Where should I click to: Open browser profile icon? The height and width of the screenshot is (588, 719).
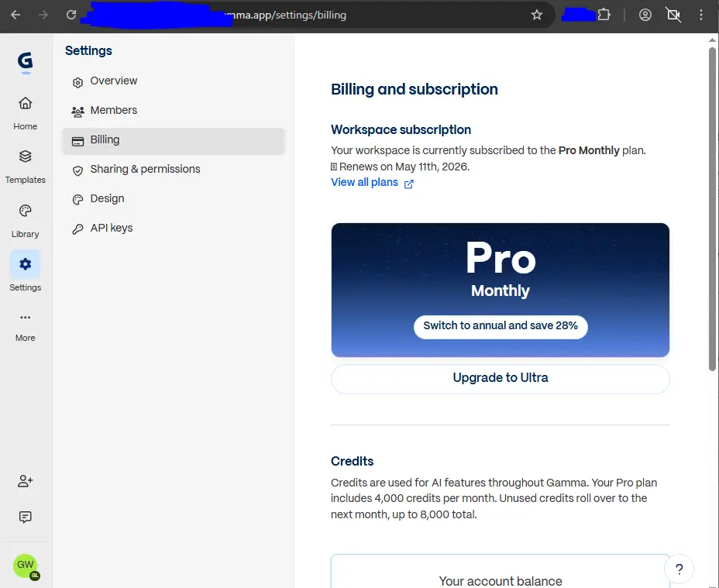pos(645,15)
